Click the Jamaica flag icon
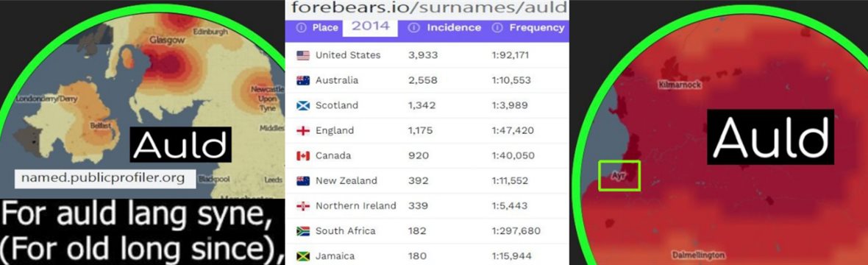Image resolution: width=868 pixels, height=265 pixels. coord(303,256)
